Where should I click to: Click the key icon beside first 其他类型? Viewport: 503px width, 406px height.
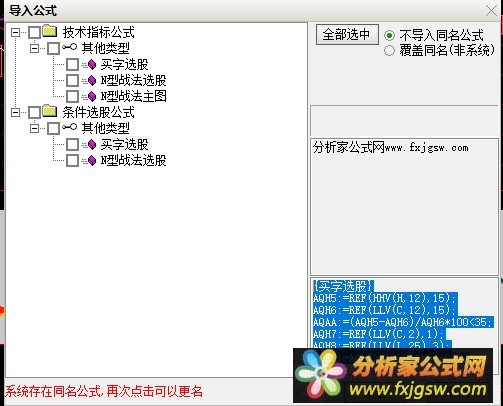pyautogui.click(x=69, y=47)
